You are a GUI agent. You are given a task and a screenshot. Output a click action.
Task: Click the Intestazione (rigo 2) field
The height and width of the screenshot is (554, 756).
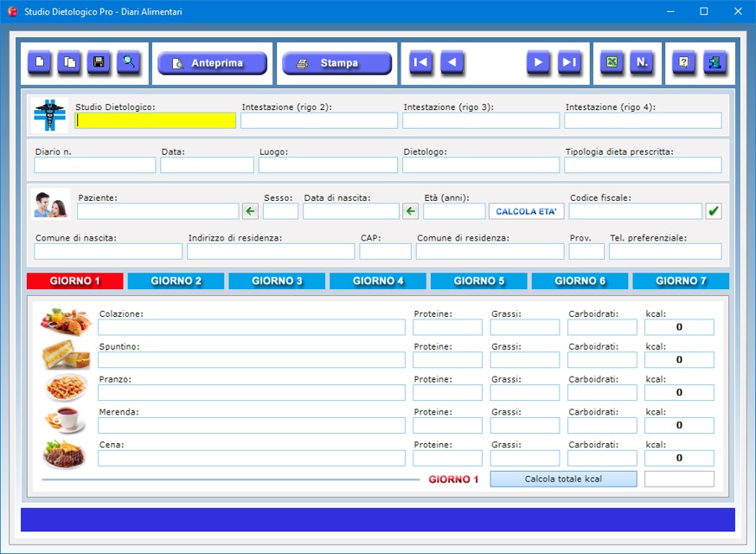coord(319,120)
